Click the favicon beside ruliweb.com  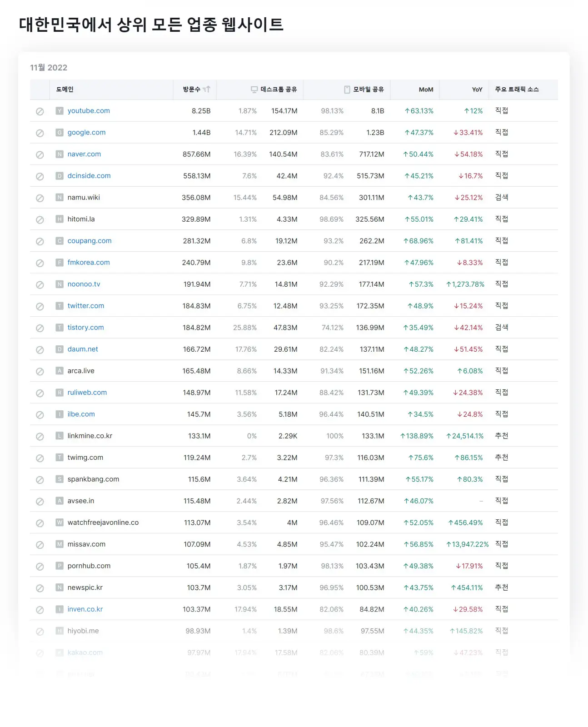click(x=60, y=393)
